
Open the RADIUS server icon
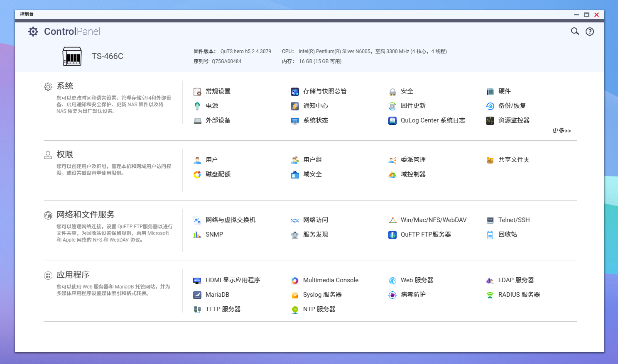coord(490,295)
